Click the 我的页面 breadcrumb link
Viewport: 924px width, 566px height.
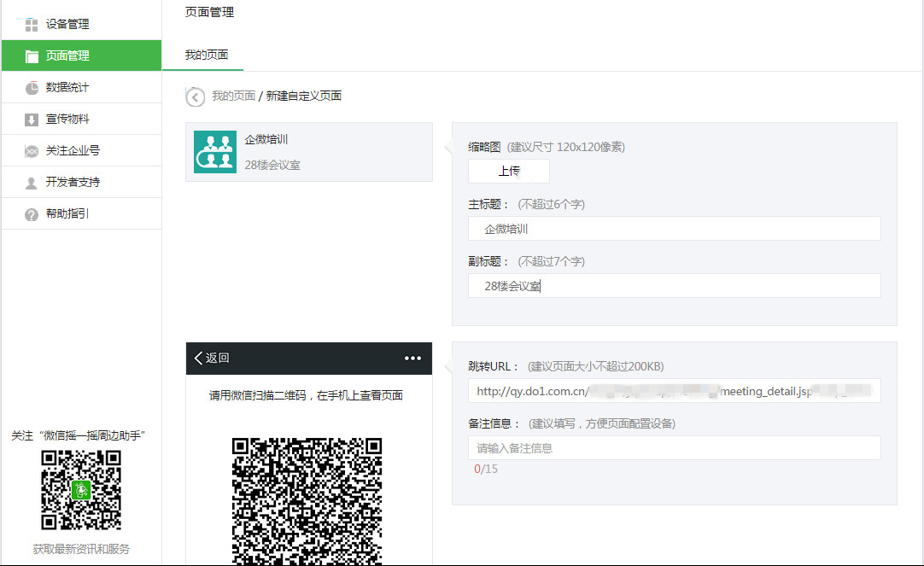[233, 96]
